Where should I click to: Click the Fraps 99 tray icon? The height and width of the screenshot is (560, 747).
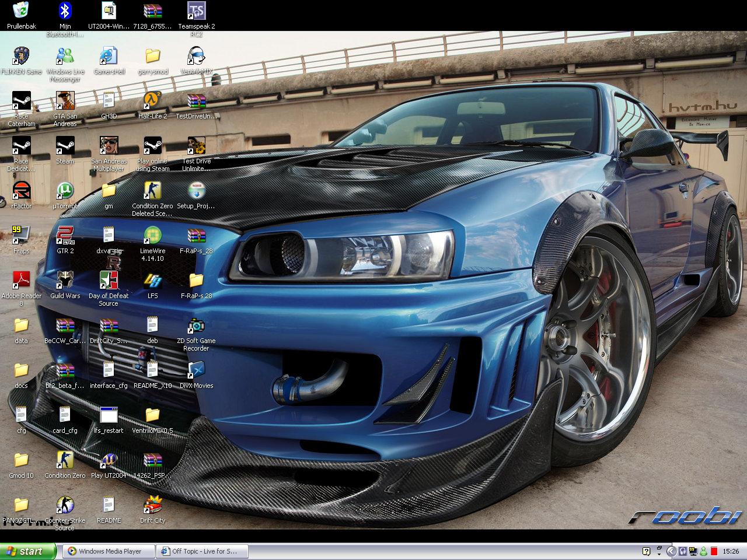click(693, 551)
